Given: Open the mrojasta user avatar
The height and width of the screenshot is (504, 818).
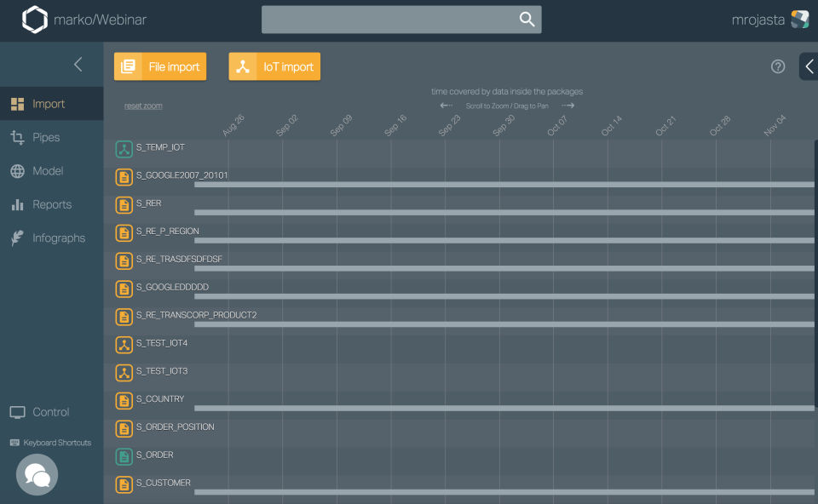Looking at the screenshot, I should tap(800, 20).
